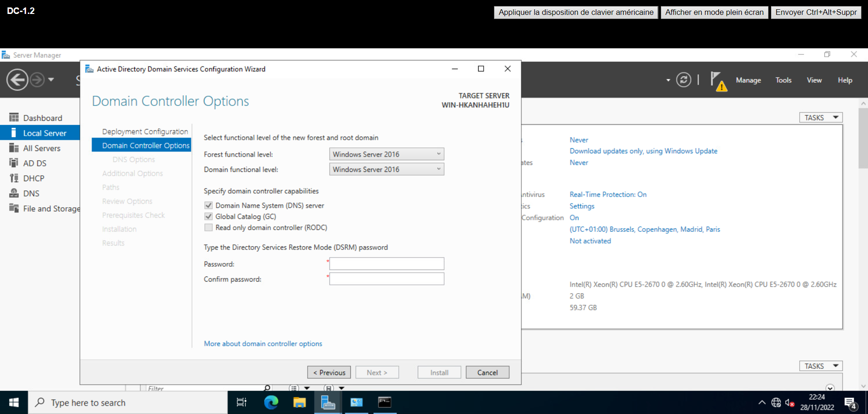The height and width of the screenshot is (414, 868).
Task: Open the Domain functional level dropdown
Action: [387, 170]
